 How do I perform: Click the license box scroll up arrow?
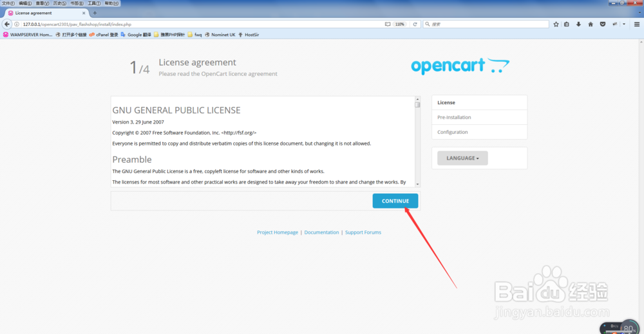click(x=417, y=99)
